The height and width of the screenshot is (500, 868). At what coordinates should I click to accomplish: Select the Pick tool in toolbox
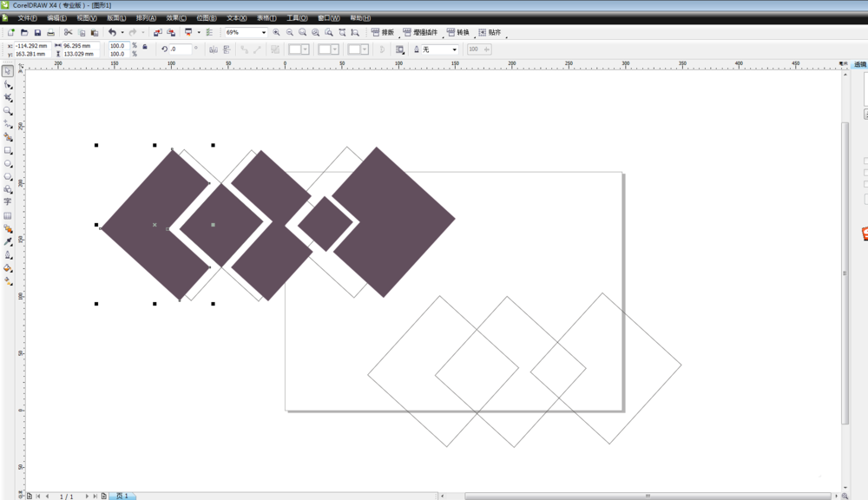coord(8,72)
